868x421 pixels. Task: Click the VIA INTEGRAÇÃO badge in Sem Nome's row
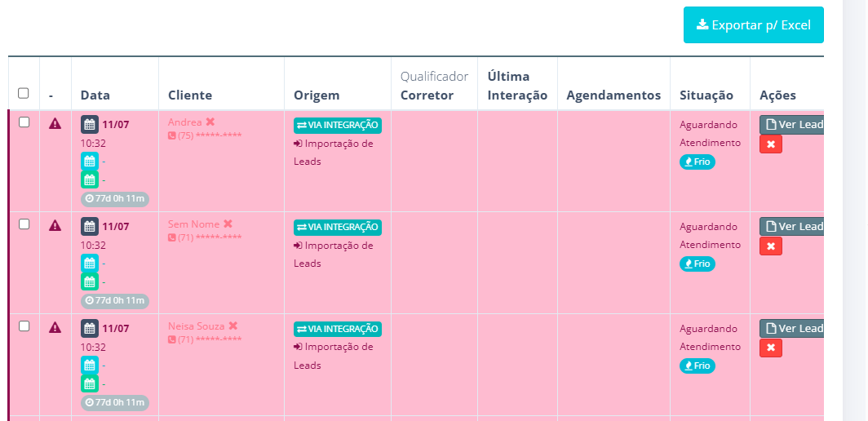338,227
